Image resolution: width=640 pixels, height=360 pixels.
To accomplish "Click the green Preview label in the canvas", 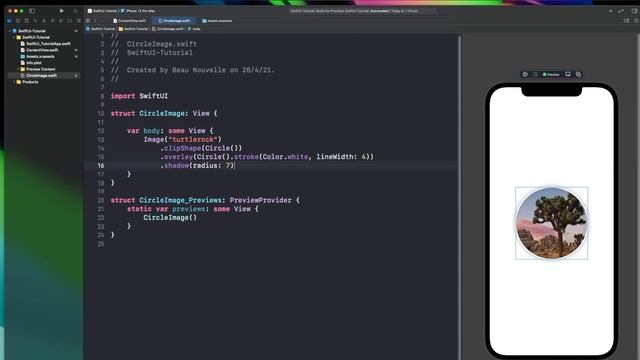I will (x=551, y=74).
